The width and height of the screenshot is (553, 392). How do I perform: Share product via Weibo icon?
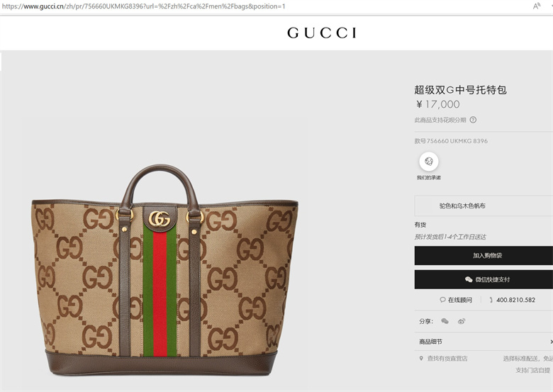click(462, 321)
